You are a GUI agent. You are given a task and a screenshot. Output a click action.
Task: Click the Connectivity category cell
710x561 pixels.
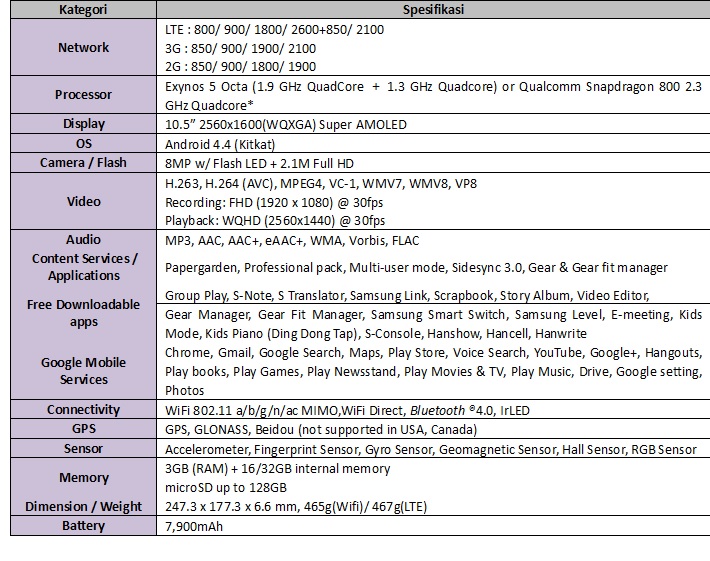(83, 410)
